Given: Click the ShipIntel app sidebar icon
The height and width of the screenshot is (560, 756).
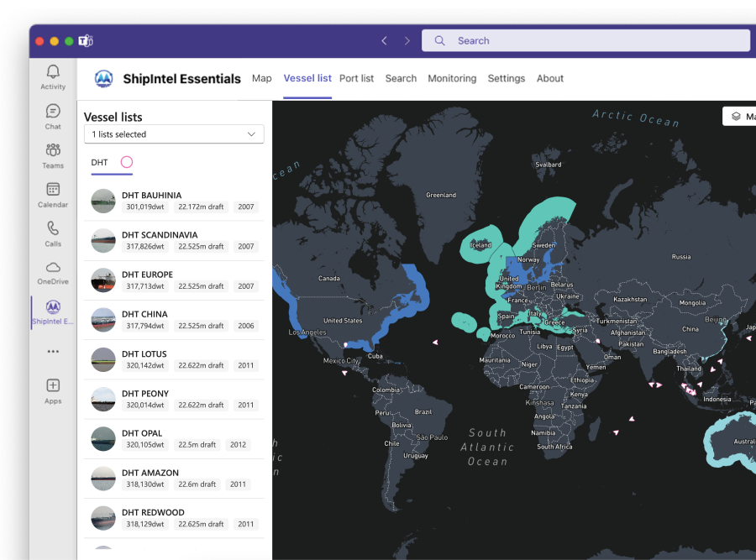Looking at the screenshot, I should click(53, 308).
